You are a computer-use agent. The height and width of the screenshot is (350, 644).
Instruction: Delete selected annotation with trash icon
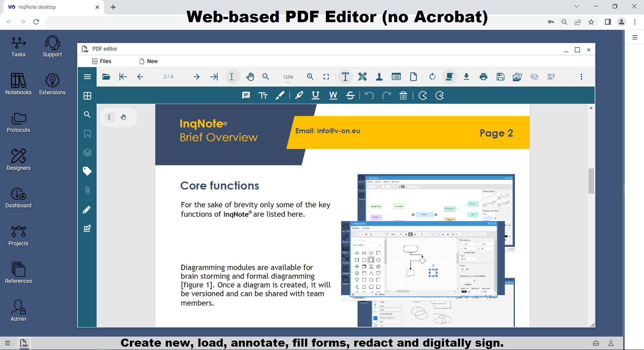403,96
